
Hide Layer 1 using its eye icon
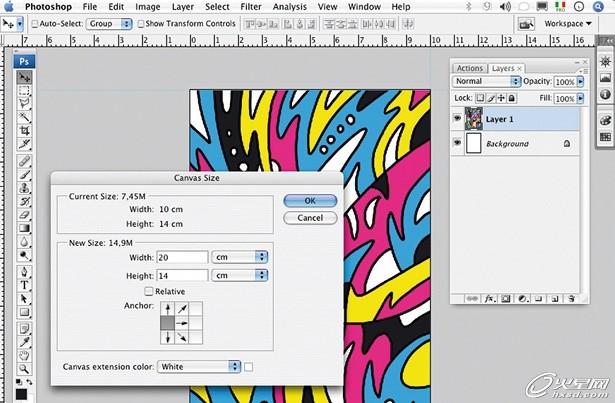[457, 118]
